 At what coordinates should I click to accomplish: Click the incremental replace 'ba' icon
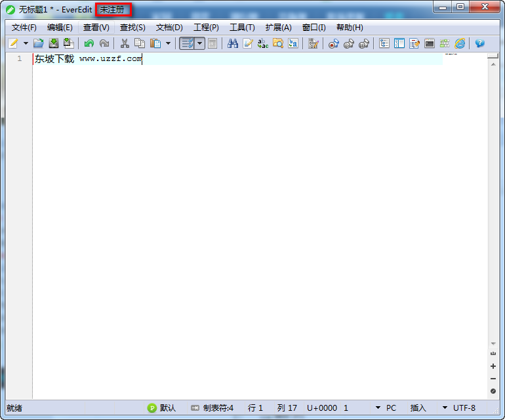pos(293,43)
